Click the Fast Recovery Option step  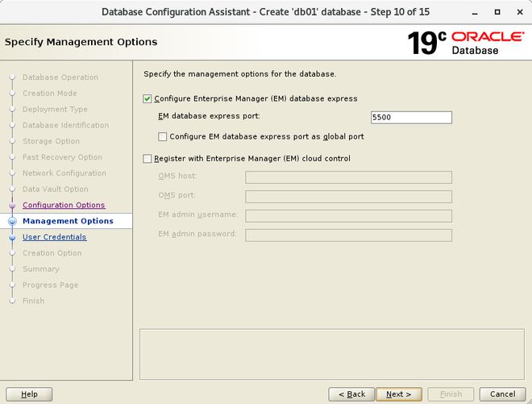[x=62, y=157]
